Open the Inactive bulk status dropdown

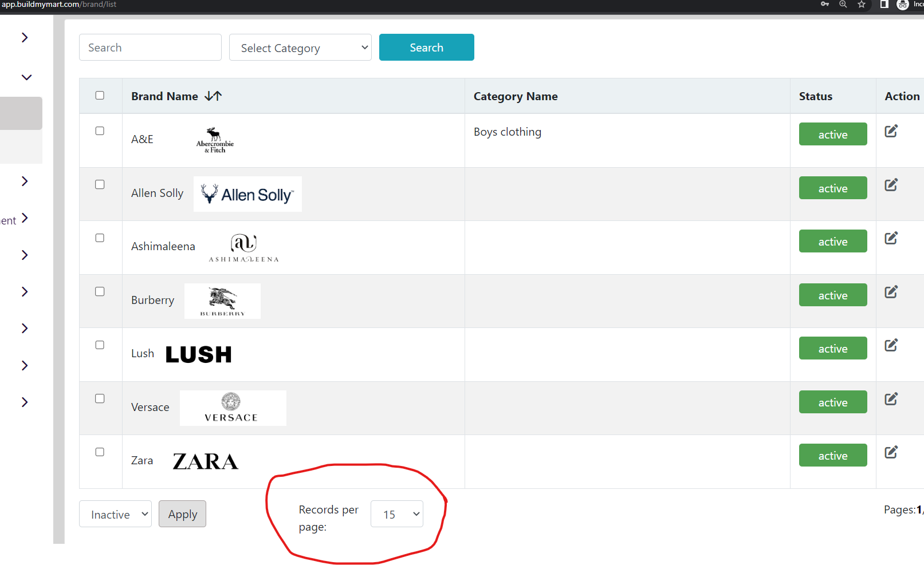click(x=115, y=514)
